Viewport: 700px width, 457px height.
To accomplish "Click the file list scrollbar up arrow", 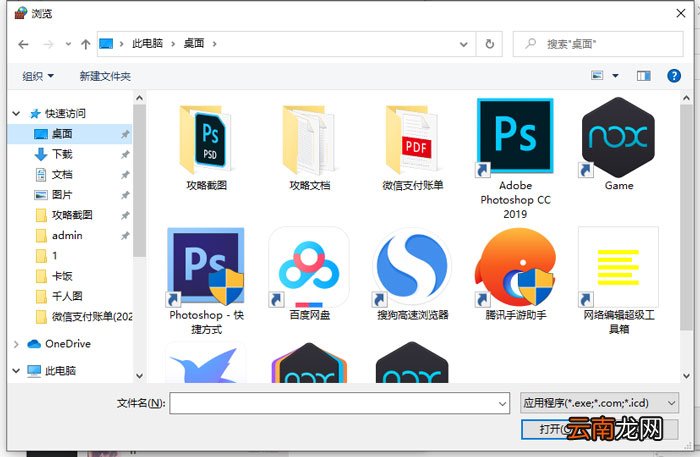I will [687, 98].
